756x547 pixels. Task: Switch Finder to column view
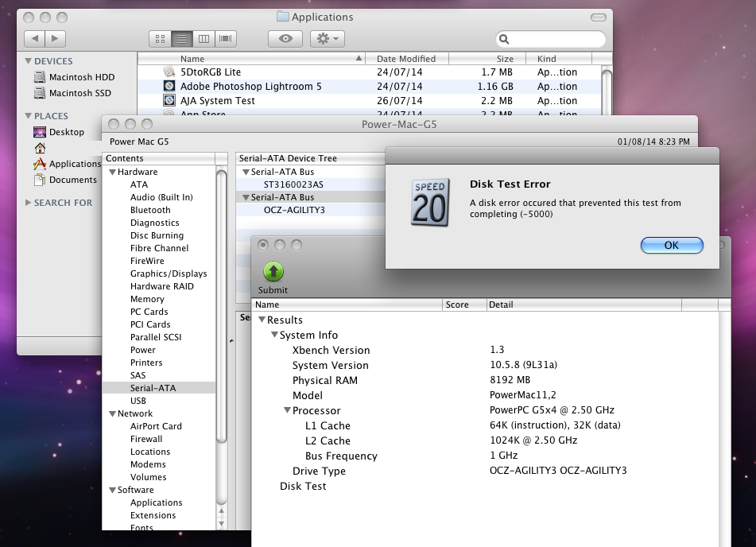204,39
